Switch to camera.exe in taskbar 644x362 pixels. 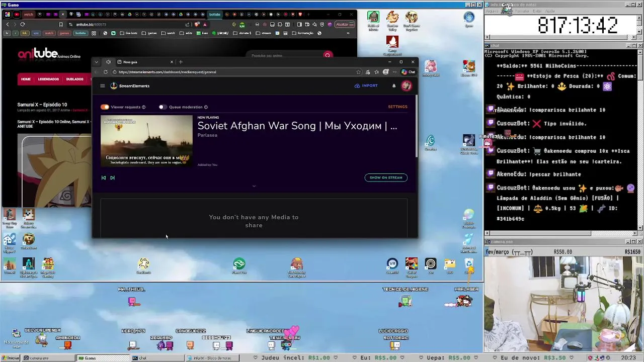[48, 358]
